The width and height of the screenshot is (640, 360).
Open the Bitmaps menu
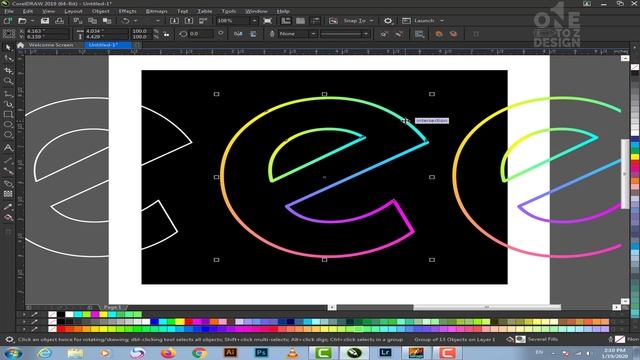(156, 11)
